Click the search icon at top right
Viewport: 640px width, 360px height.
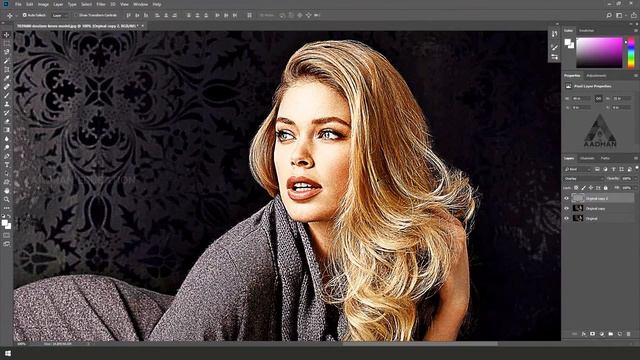point(609,15)
